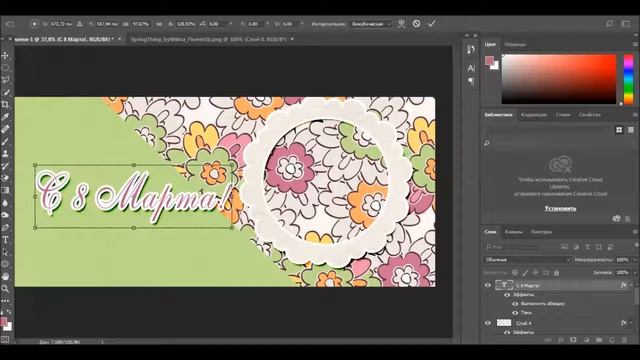Screen dimensions: 640x360
Task: Select the Move tool
Action: [5, 55]
